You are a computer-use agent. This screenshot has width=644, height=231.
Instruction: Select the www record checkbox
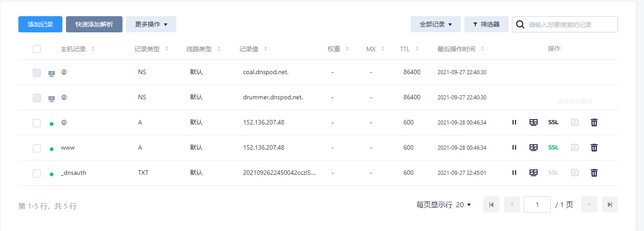tap(37, 148)
